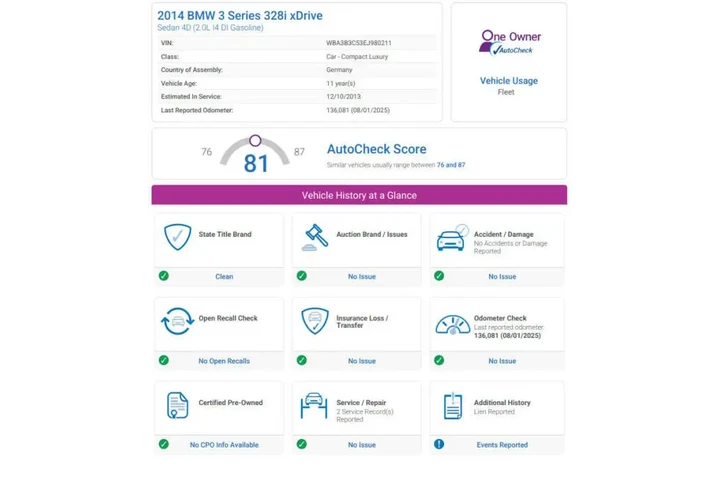Click the One Owner AutoCheck logo

(510, 43)
